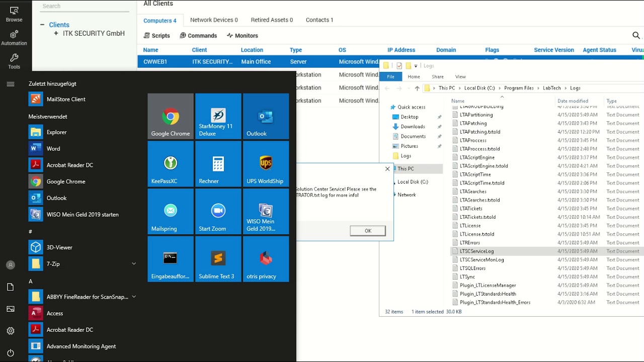Open the Share tab in Explorer
The image size is (644, 362).
click(x=438, y=77)
